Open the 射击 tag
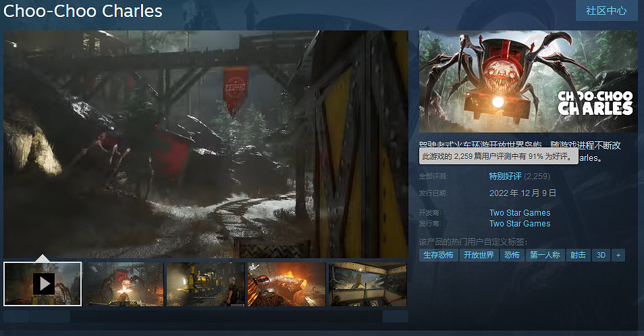The width and height of the screenshot is (644, 336). click(578, 256)
